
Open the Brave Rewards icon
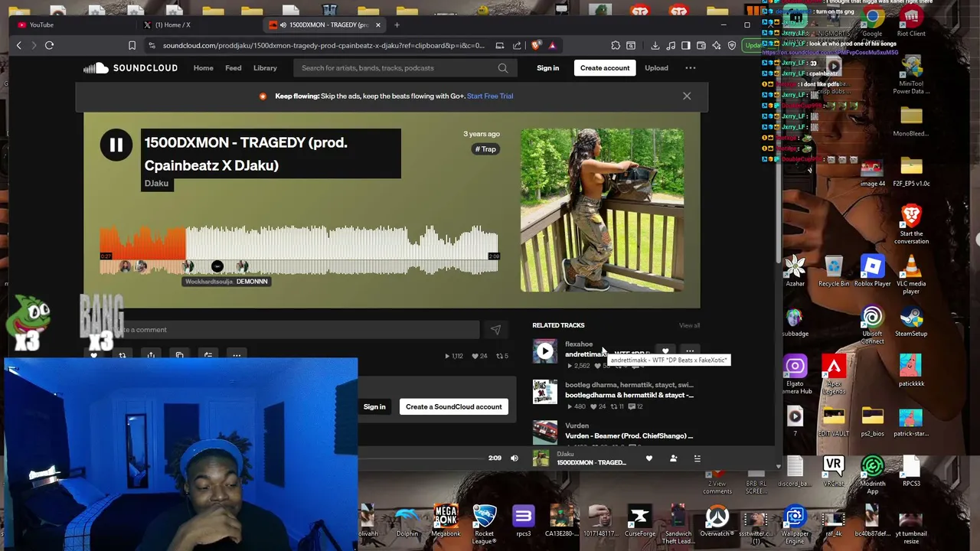pos(552,46)
